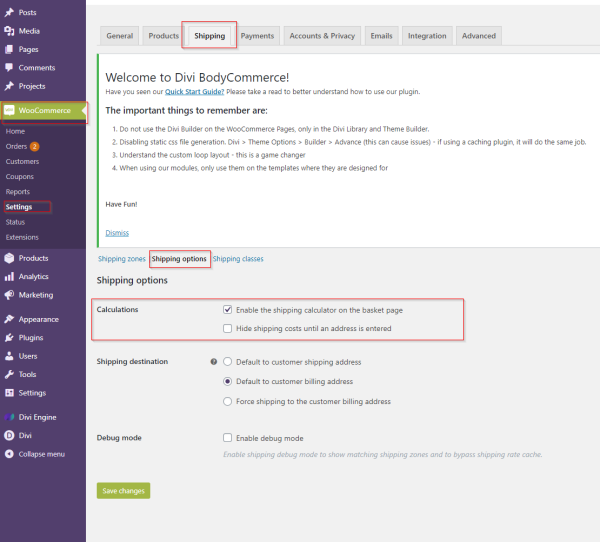Open the Accounts & Privacy tab

(x=322, y=36)
